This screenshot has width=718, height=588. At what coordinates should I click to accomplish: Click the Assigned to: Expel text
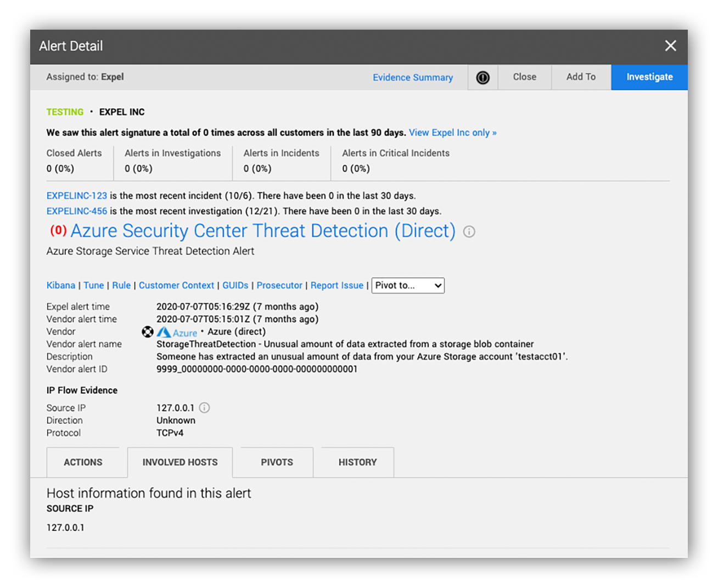[x=85, y=77]
